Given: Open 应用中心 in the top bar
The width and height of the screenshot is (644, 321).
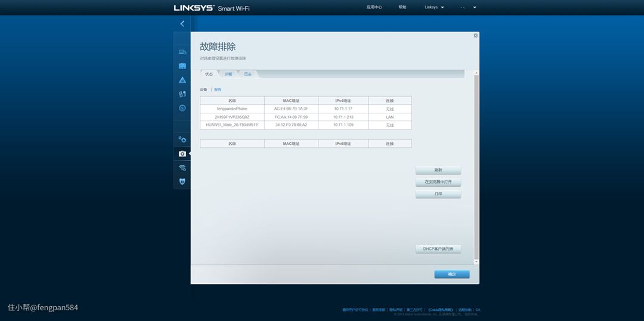Looking at the screenshot, I should tap(374, 7).
